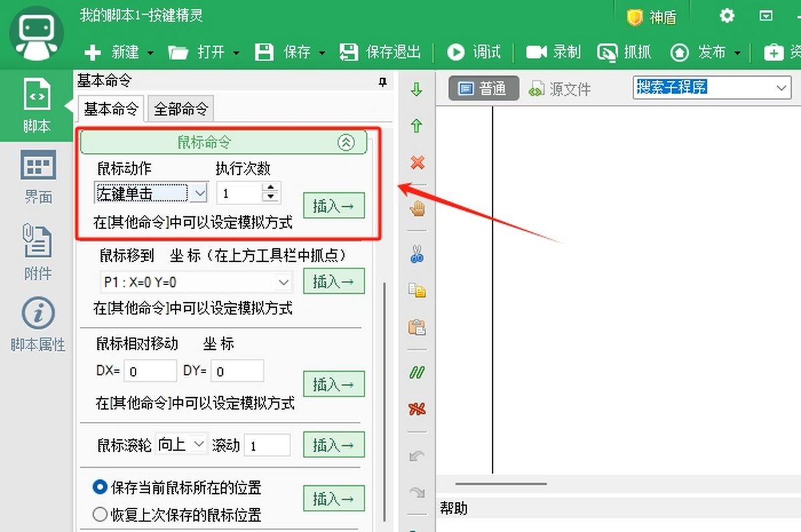Click 插入 for the 鼠标移到 command

point(334,282)
